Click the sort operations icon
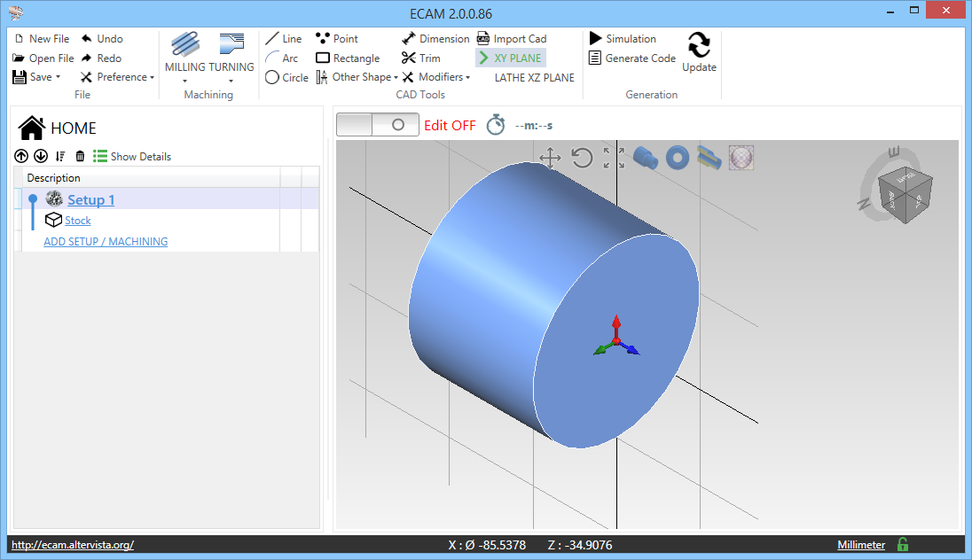The height and width of the screenshot is (560, 972). [x=60, y=156]
